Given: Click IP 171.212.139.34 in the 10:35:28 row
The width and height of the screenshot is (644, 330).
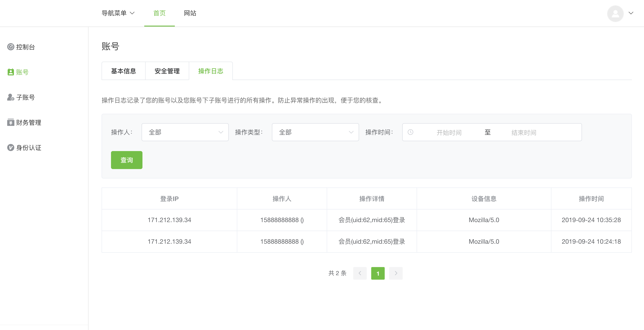Looking at the screenshot, I should [169, 220].
